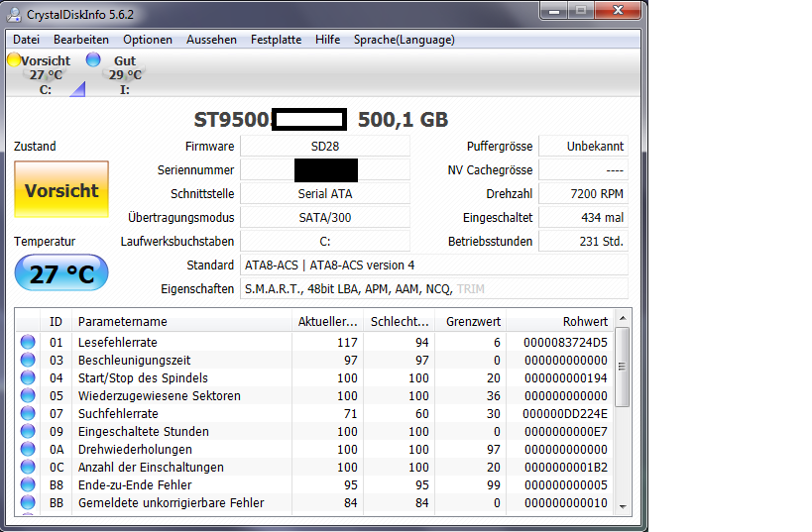Click the ID column header

[x=56, y=321]
